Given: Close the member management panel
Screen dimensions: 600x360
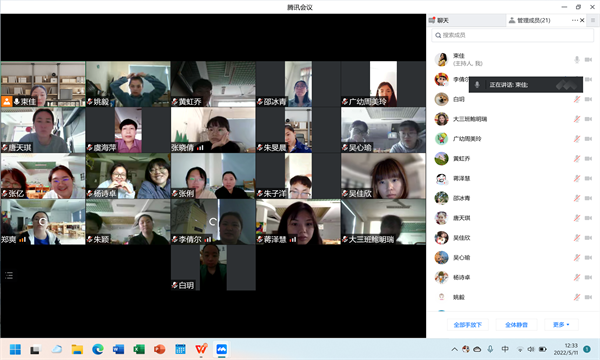Looking at the screenshot, I should [x=582, y=20].
